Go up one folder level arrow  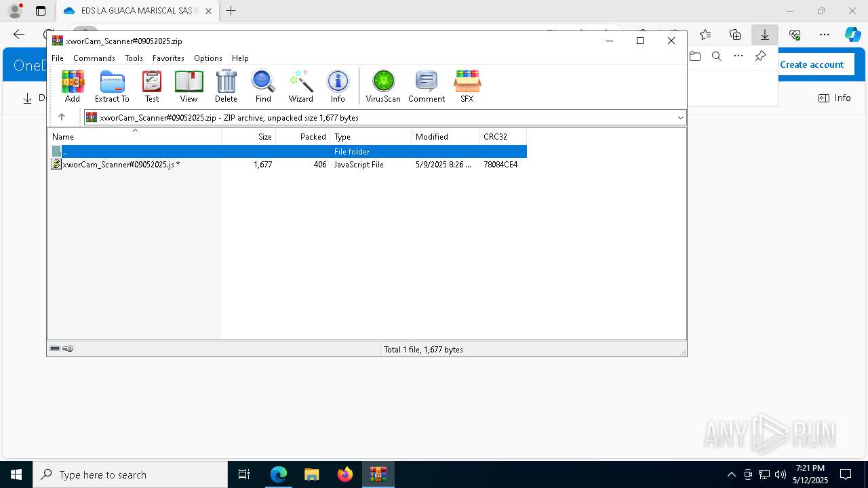[x=61, y=117]
